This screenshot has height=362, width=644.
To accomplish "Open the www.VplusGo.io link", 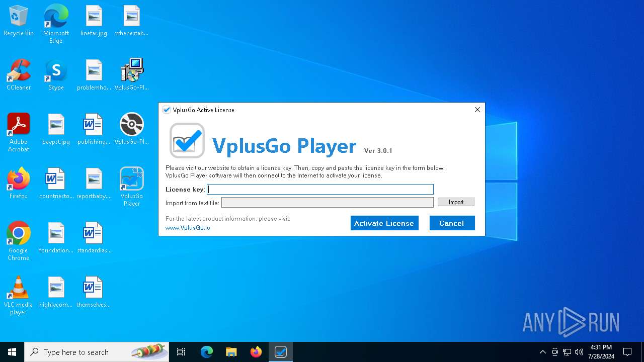I will click(188, 228).
